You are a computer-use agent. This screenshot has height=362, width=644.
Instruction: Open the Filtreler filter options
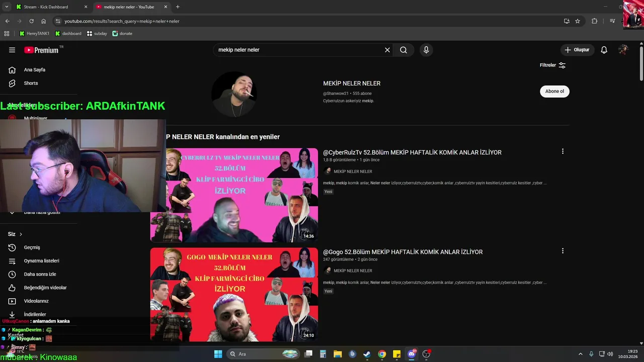point(552,65)
